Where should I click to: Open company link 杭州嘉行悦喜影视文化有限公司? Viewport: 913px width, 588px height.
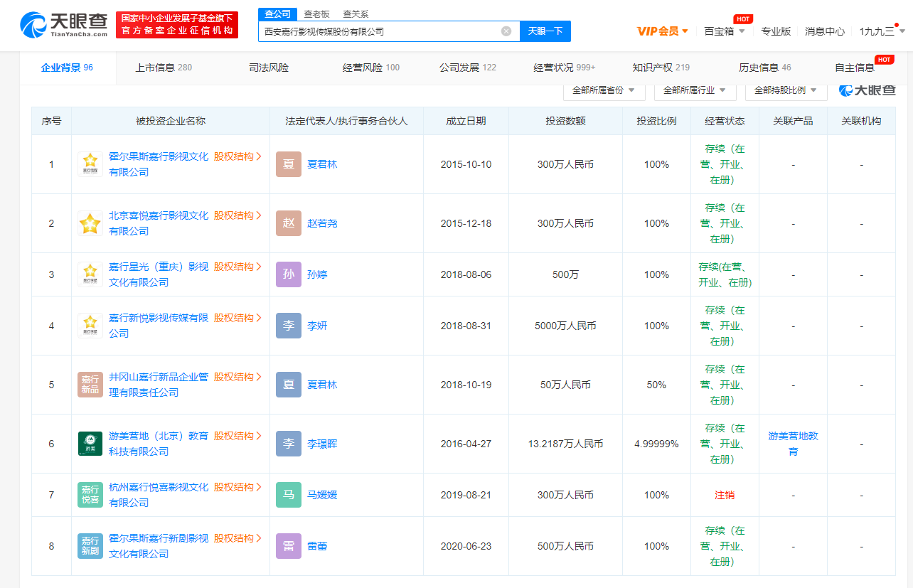click(x=159, y=495)
